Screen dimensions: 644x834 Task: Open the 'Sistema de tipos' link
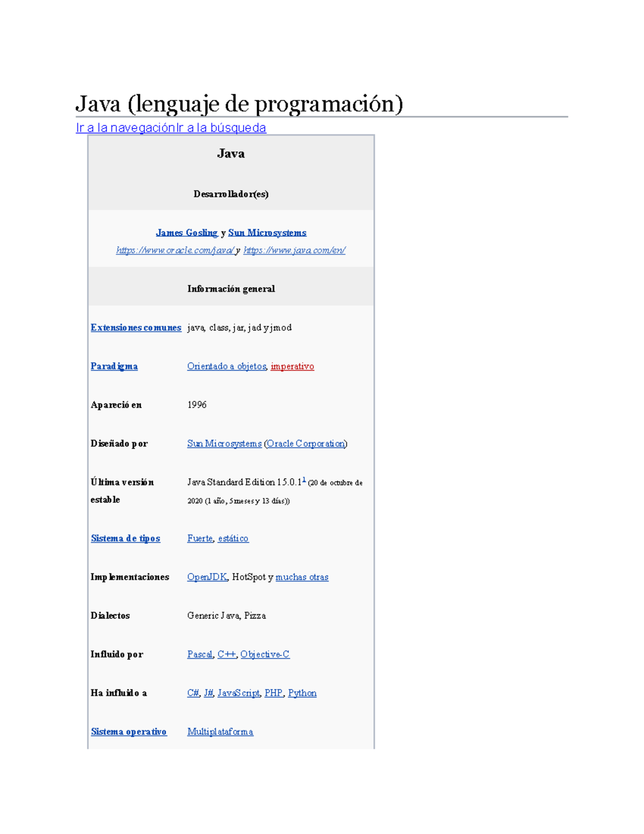point(125,538)
